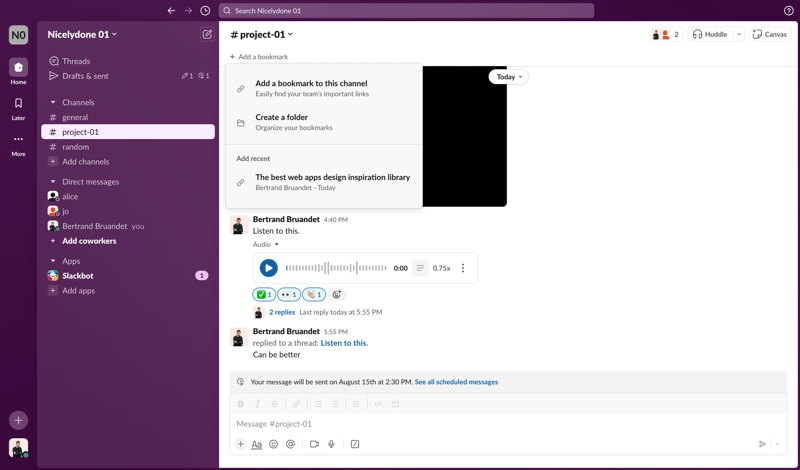800x470 pixels.
Task: Go back with the left arrow
Action: (x=171, y=11)
